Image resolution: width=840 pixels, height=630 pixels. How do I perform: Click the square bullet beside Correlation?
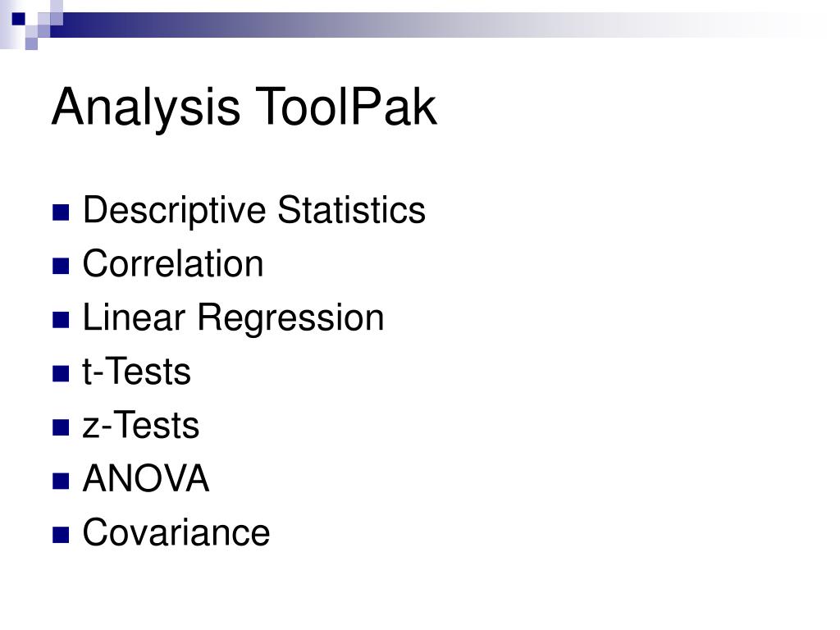[x=61, y=266]
